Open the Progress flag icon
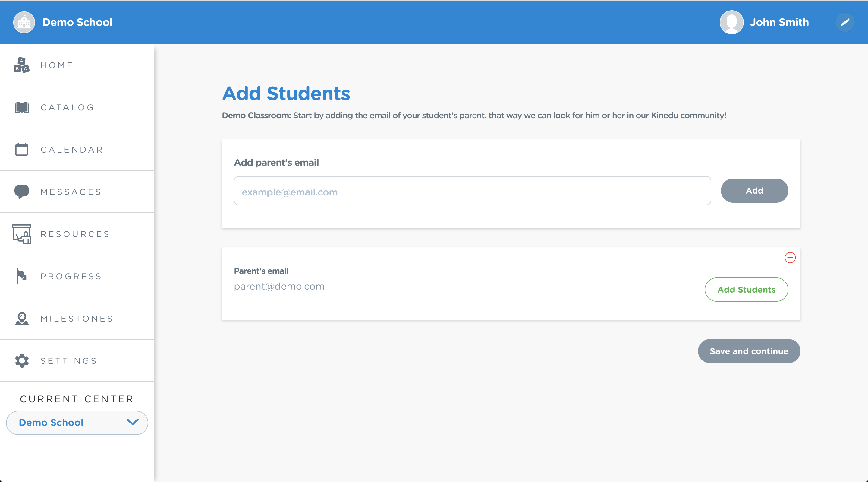This screenshot has width=868, height=482. point(22,276)
